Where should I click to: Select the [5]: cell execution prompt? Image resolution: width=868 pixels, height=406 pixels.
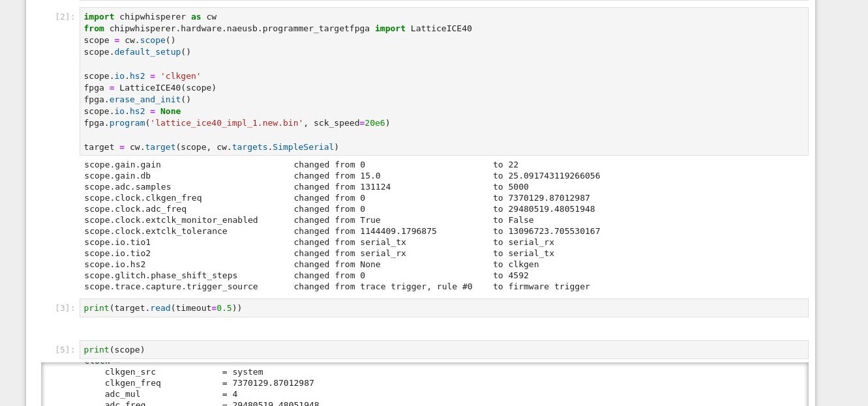[65, 350]
